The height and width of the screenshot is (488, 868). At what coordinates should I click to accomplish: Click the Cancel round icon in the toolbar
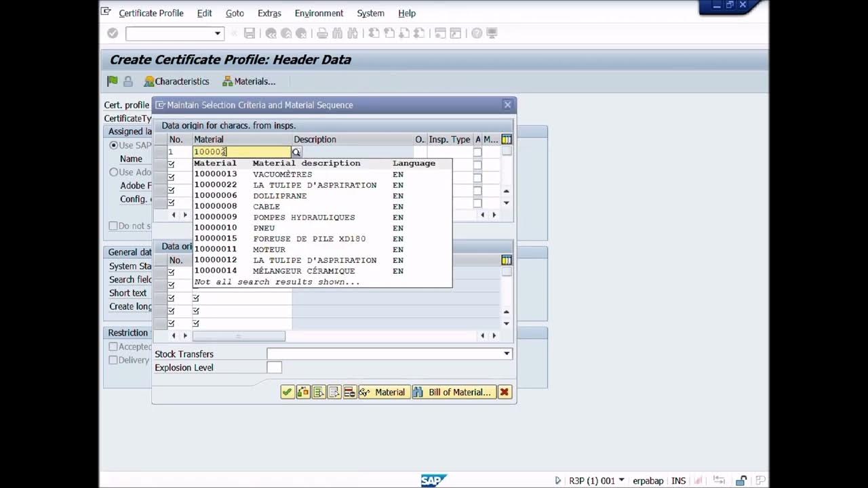coord(301,33)
